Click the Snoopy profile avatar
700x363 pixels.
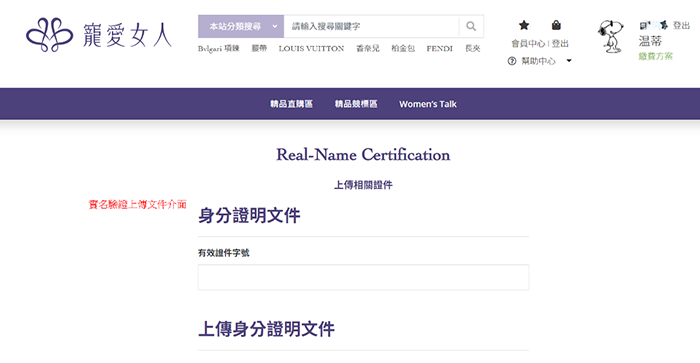pos(611,37)
